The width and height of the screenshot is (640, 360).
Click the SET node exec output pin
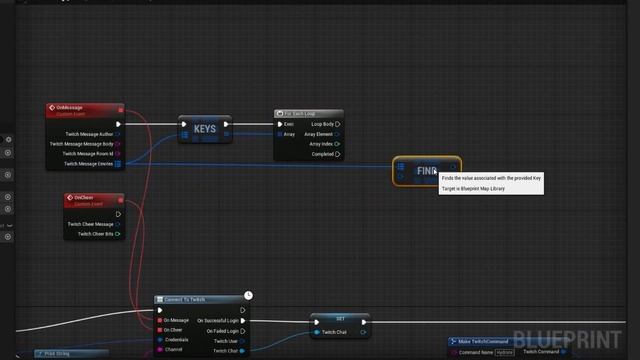click(x=363, y=322)
